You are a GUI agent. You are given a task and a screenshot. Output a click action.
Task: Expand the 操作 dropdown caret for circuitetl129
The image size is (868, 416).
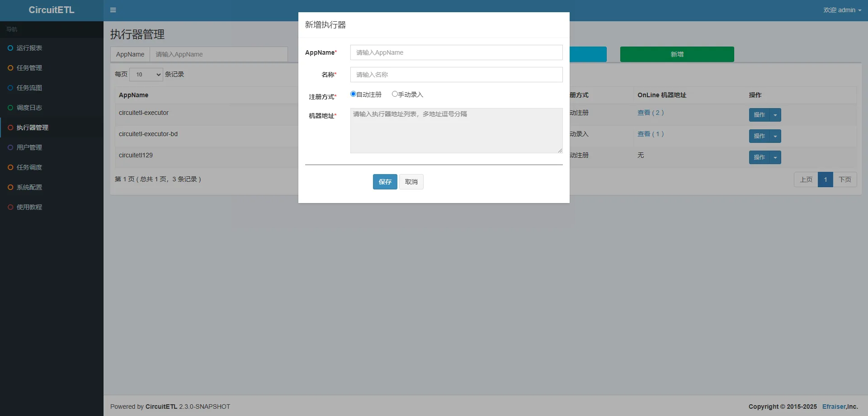point(775,157)
